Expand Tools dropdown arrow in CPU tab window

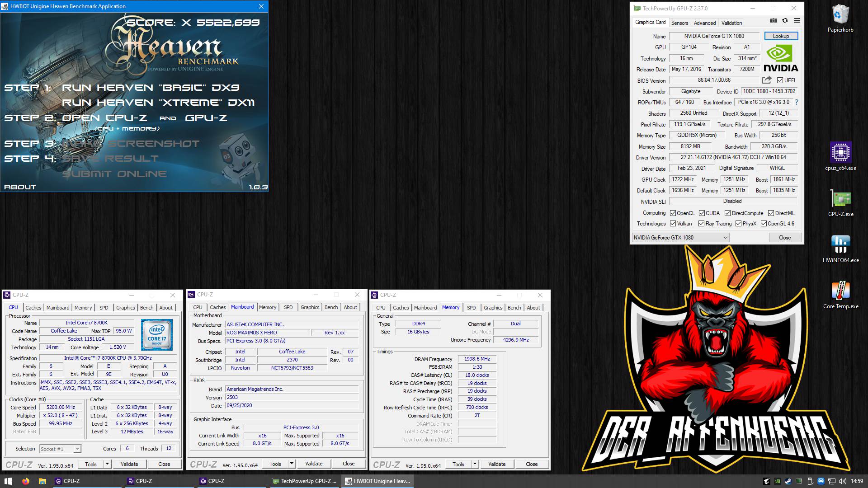[107, 464]
